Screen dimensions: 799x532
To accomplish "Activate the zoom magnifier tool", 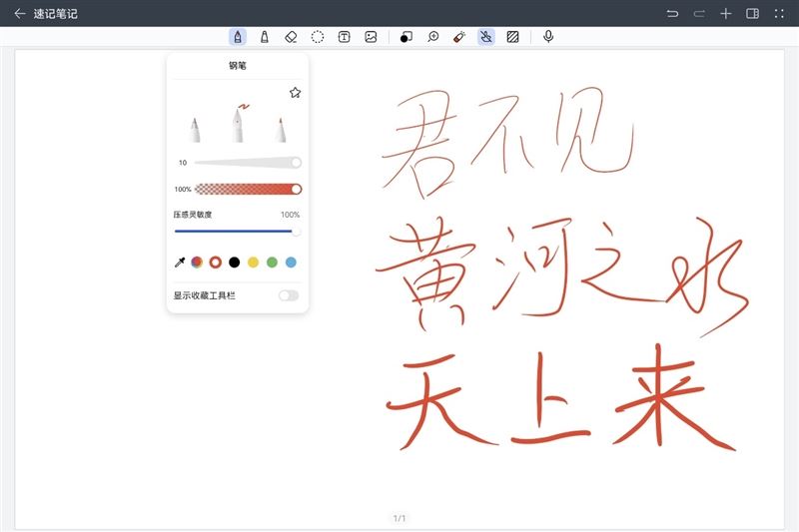I will pyautogui.click(x=433, y=37).
